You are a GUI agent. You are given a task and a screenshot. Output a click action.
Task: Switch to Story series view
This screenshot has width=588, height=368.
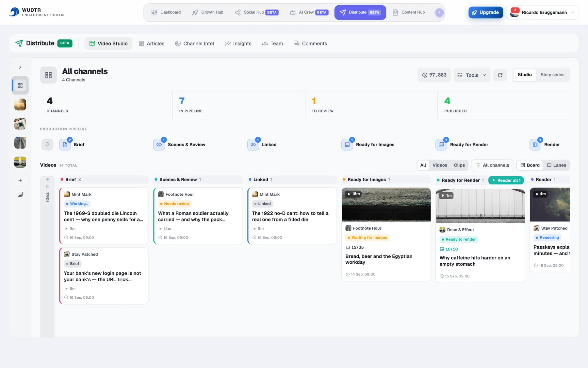point(552,75)
